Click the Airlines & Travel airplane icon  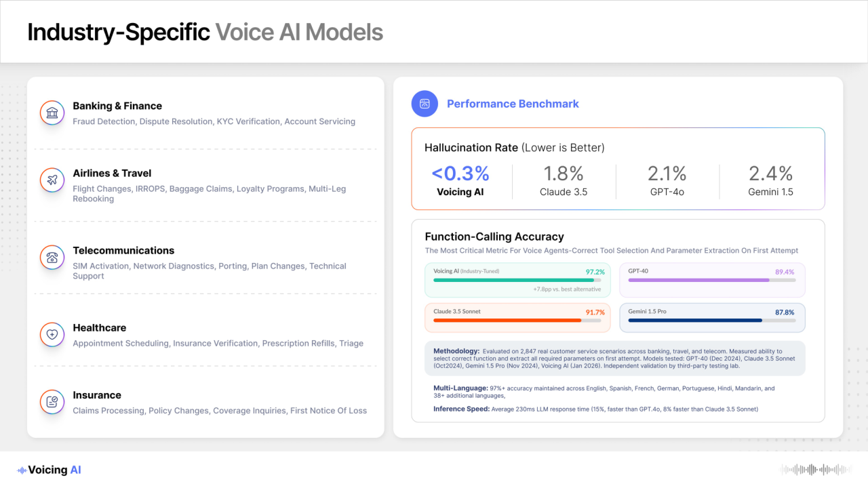[x=52, y=180]
